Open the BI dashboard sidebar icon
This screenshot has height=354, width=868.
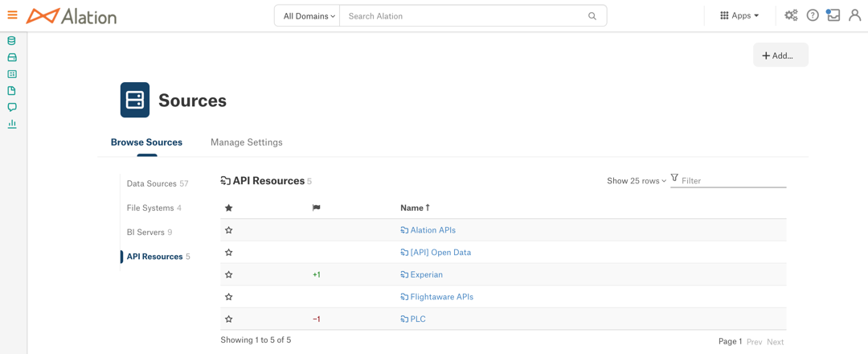click(x=11, y=74)
